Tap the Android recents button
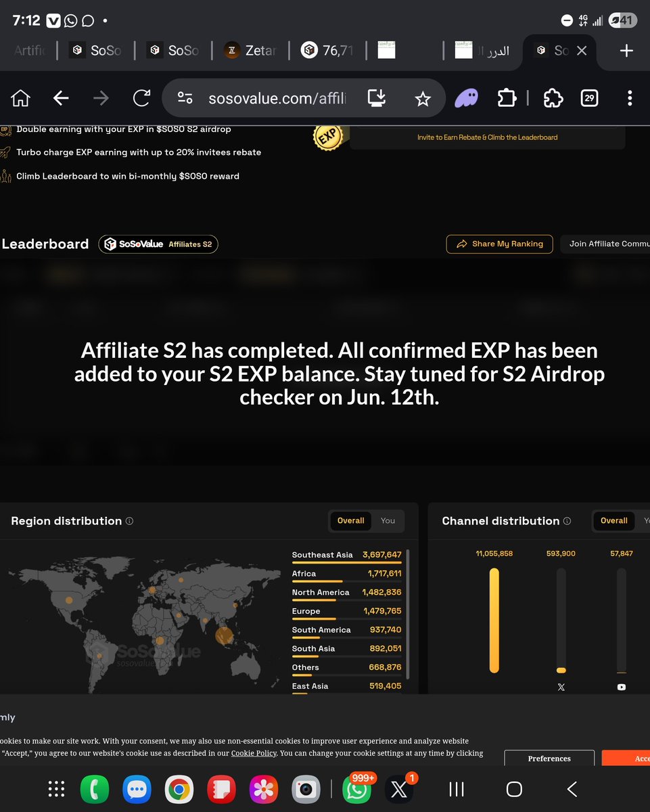The image size is (650, 812). point(457,789)
